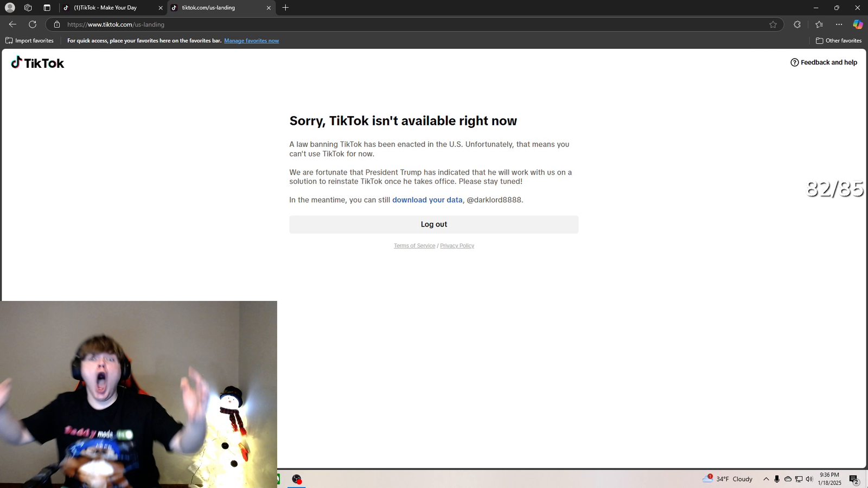Click the Log out button

point(434,224)
